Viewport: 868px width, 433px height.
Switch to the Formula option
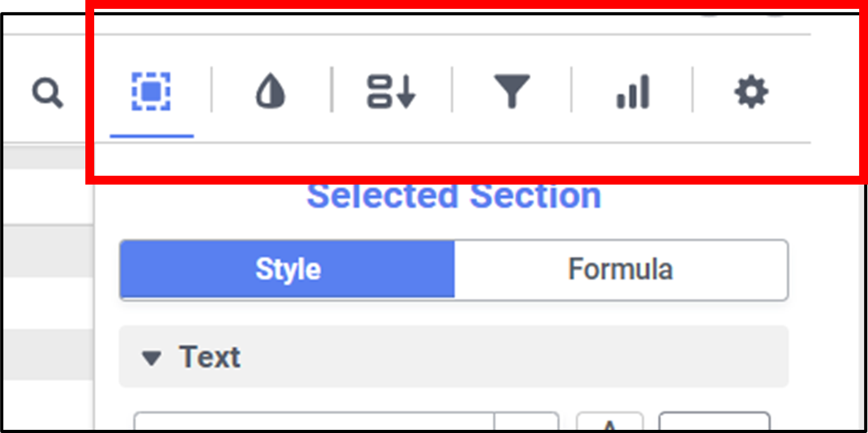pyautogui.click(x=620, y=269)
